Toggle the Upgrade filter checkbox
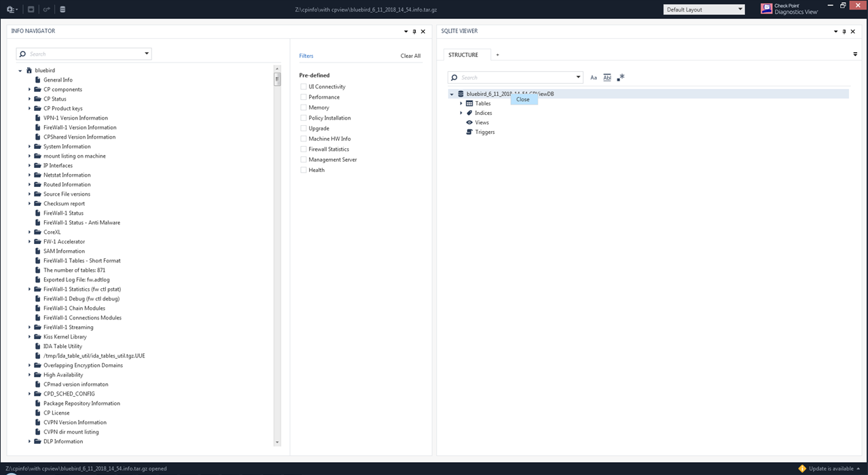The height and width of the screenshot is (475, 868). (x=304, y=128)
